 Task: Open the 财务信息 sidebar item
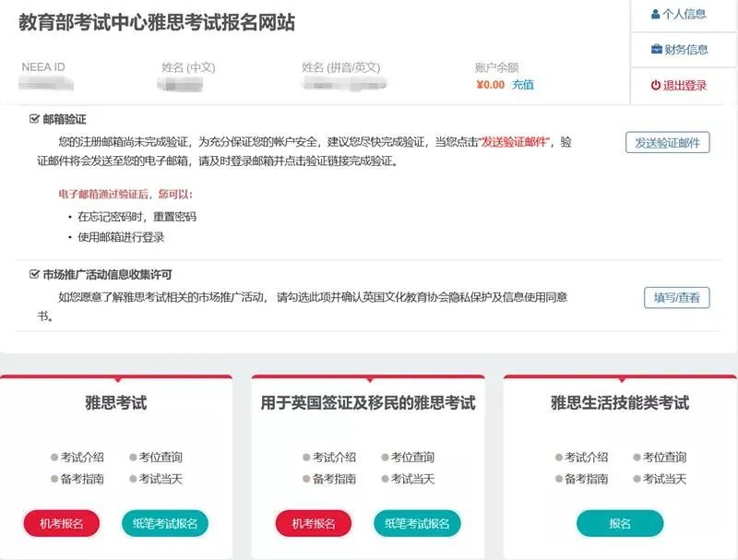[x=683, y=48]
